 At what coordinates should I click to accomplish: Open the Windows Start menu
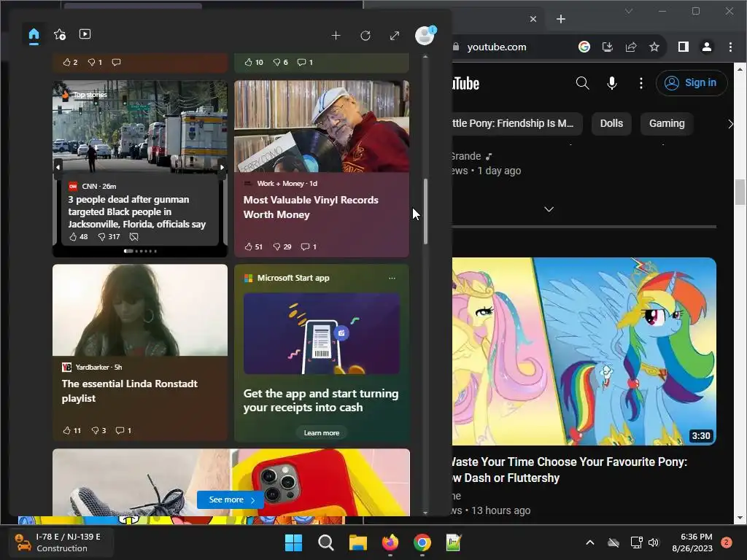pyautogui.click(x=293, y=542)
